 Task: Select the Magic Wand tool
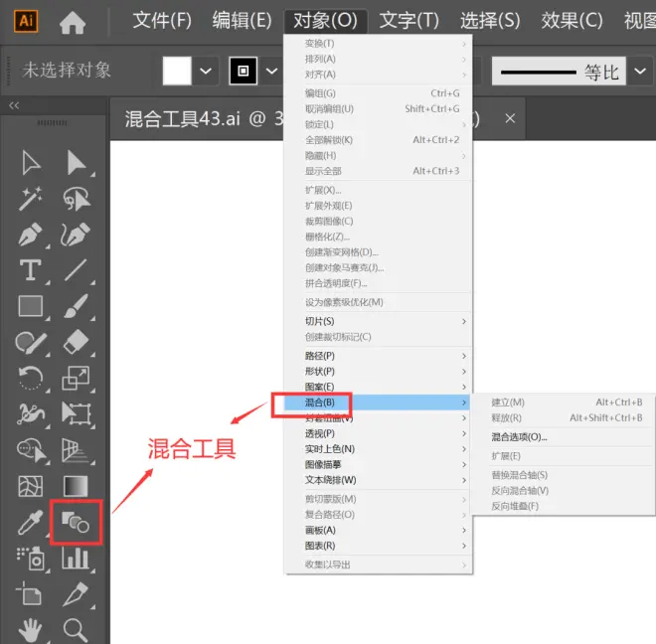(31, 199)
